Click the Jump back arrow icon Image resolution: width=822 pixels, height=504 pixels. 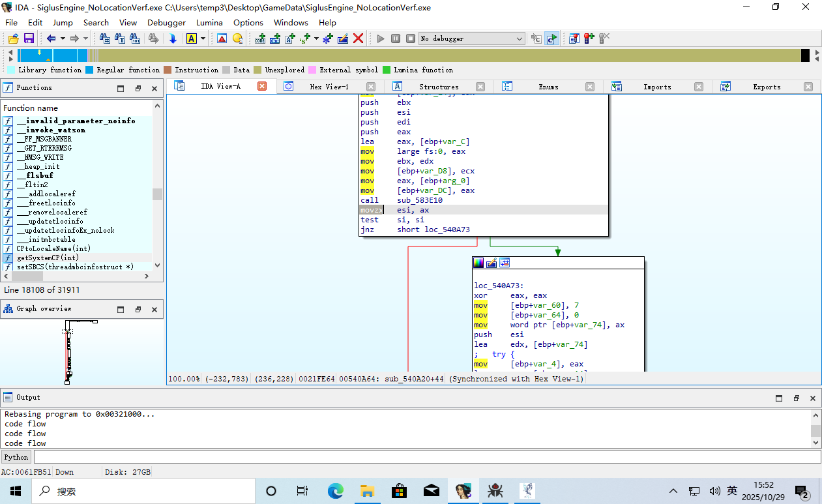(x=51, y=38)
